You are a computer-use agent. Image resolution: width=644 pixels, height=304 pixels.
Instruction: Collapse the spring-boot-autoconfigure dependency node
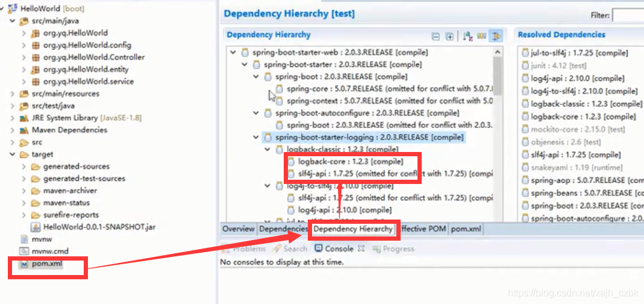point(256,113)
